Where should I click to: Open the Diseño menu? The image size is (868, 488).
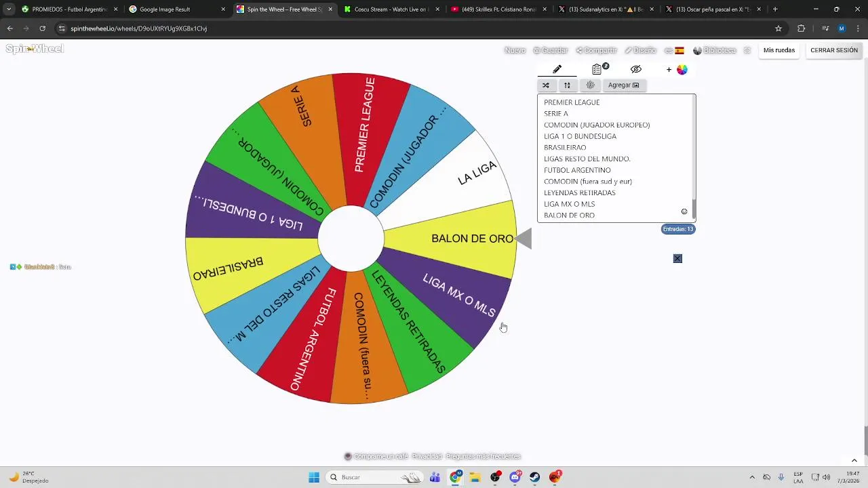[x=641, y=50]
